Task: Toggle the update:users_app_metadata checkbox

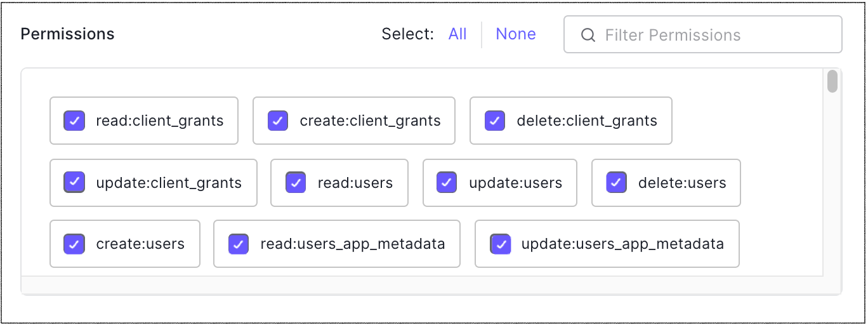Action: tap(500, 244)
